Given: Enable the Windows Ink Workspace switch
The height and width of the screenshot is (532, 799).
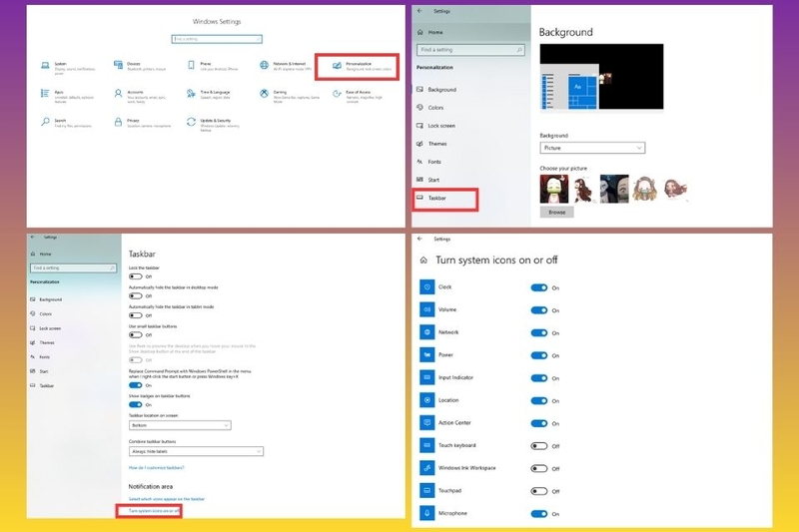Looking at the screenshot, I should click(539, 468).
